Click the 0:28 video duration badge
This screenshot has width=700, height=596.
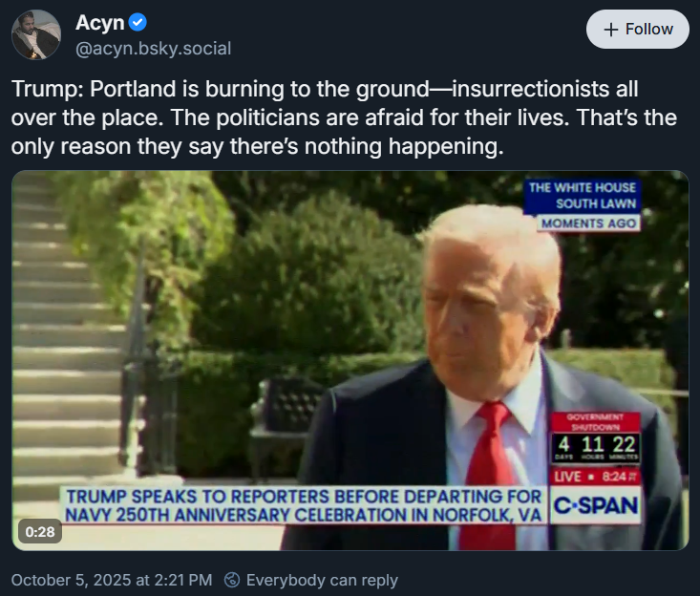pyautogui.click(x=40, y=531)
